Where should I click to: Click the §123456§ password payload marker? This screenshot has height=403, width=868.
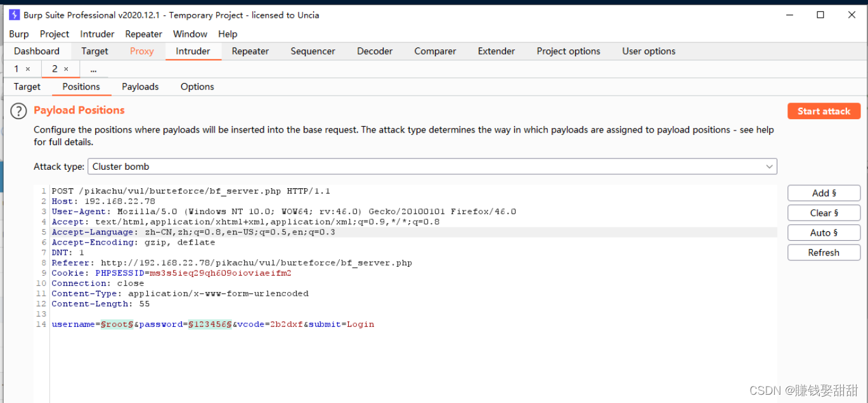210,324
